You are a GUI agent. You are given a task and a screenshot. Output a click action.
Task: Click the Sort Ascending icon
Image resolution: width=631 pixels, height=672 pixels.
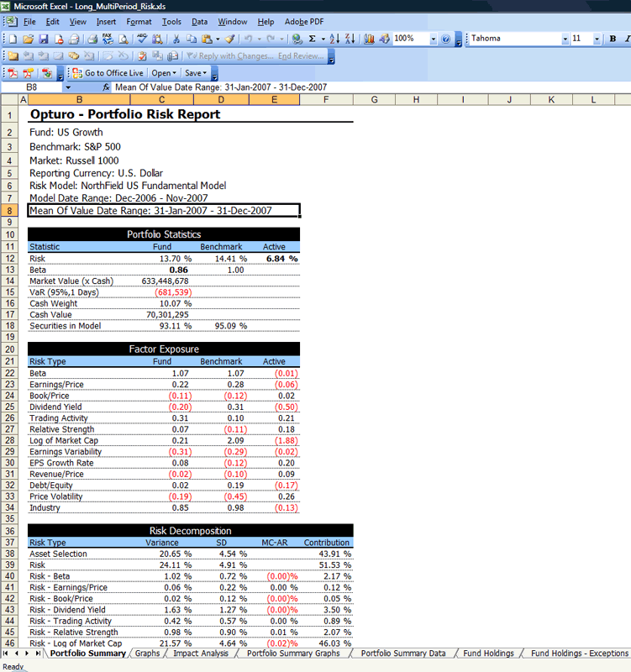coord(334,39)
